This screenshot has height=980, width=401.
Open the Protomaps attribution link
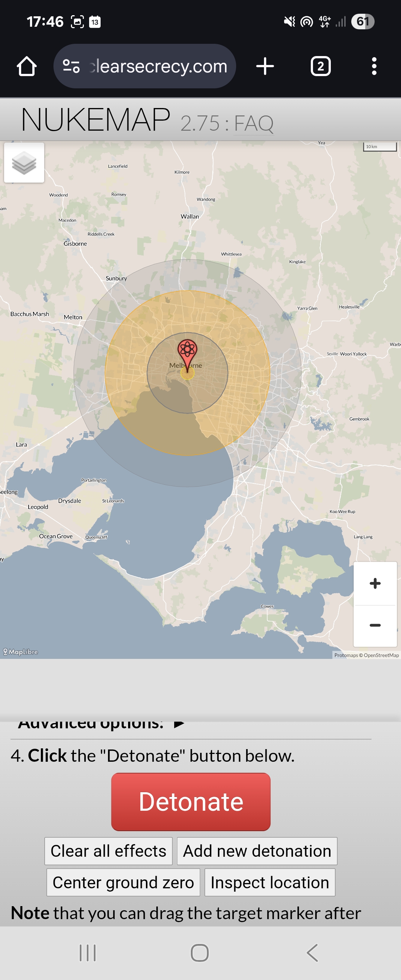346,655
